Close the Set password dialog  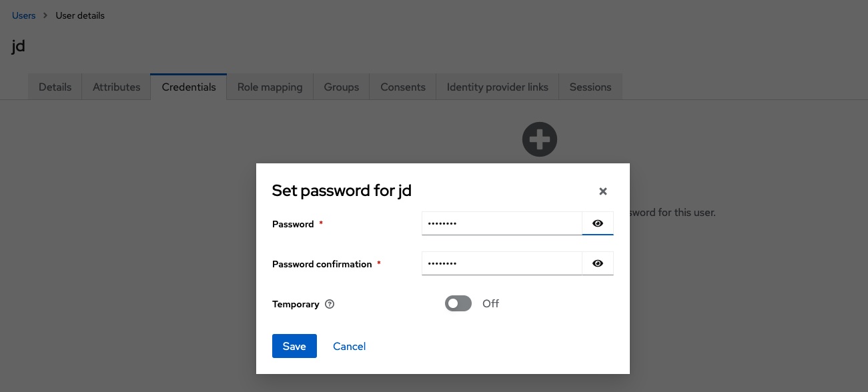(x=602, y=191)
